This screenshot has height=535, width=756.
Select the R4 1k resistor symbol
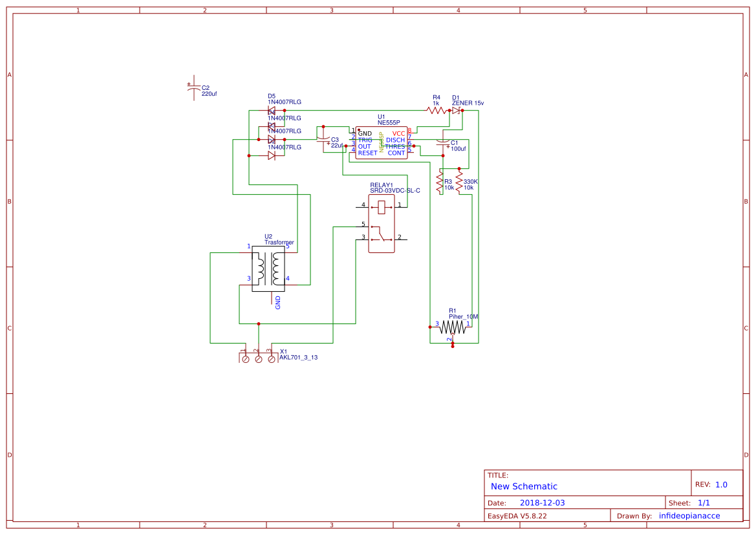(x=437, y=111)
